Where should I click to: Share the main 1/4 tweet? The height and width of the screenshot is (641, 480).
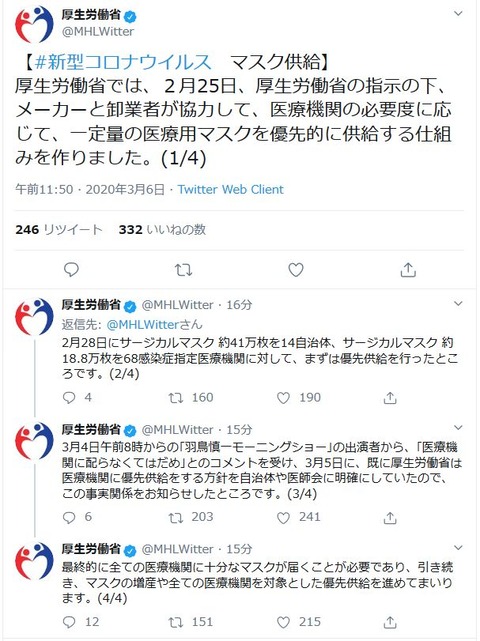tap(408, 270)
